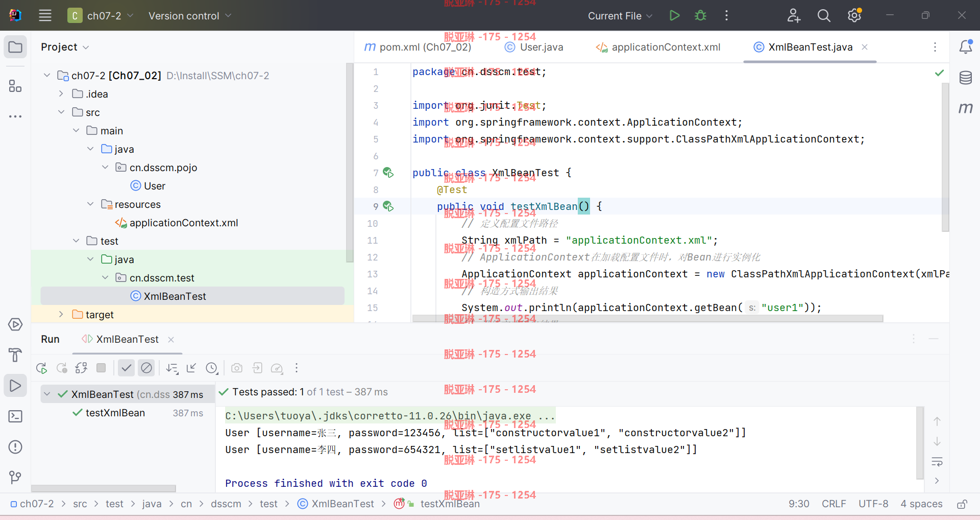Open IDE settings gear

(854, 15)
